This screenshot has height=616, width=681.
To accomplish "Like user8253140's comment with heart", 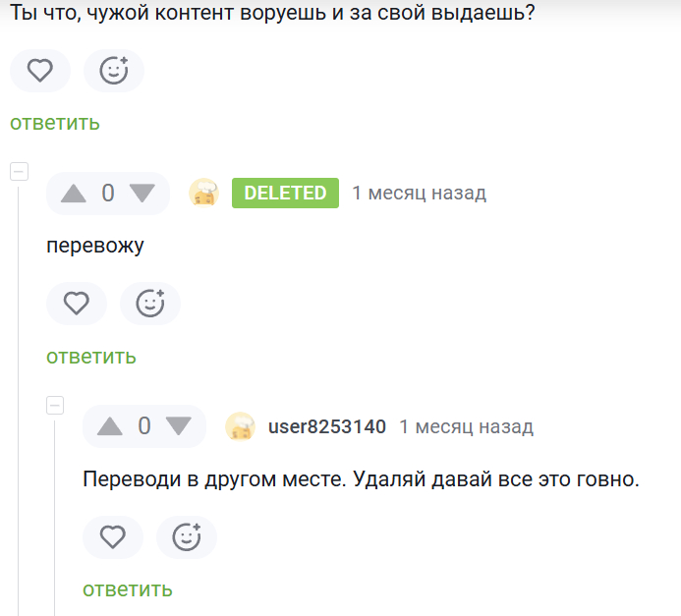I will pos(112,537).
